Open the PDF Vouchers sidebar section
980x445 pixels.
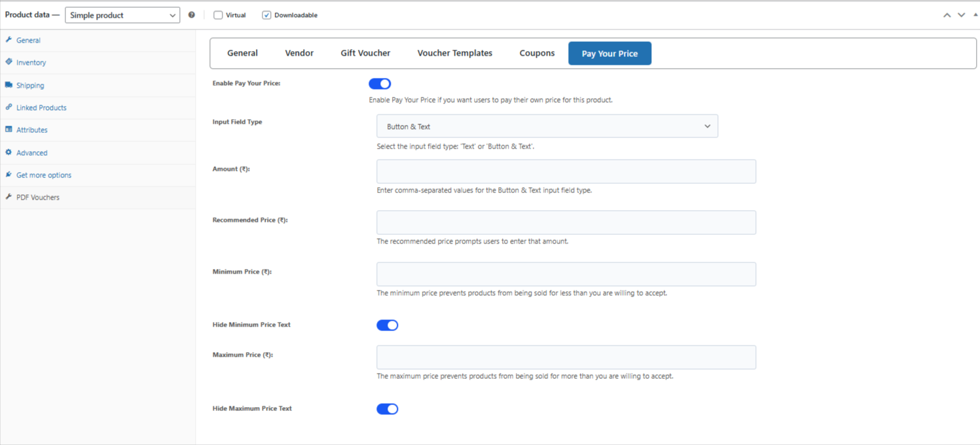point(98,197)
